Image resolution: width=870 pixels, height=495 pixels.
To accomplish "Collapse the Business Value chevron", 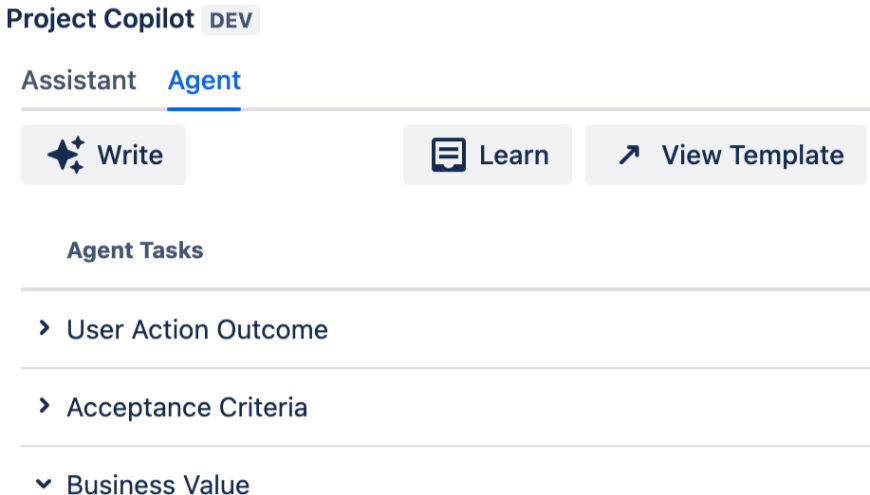I will click(43, 484).
